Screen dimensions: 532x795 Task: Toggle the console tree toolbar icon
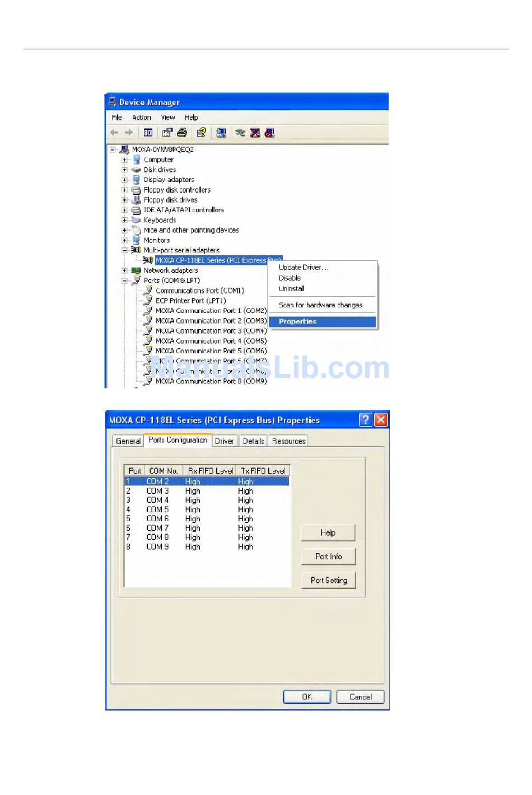(148, 133)
